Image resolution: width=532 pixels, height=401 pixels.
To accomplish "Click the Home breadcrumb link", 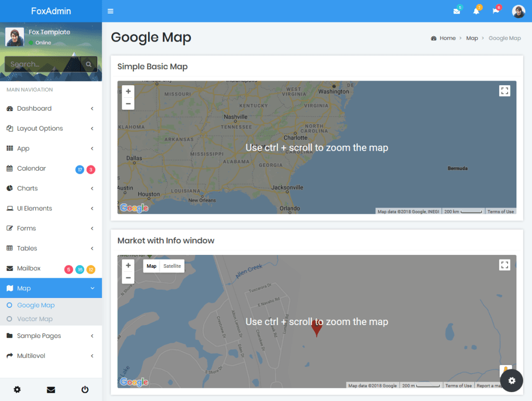I will coord(447,38).
